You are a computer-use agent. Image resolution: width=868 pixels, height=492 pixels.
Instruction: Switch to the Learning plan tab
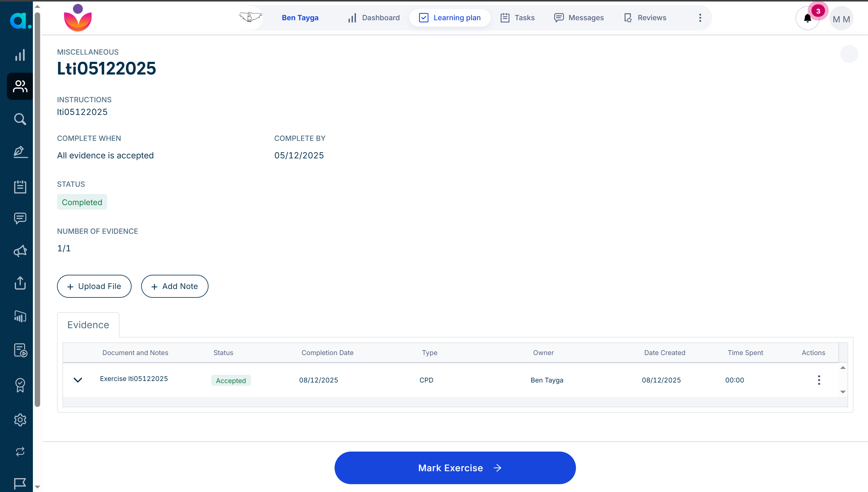coord(450,18)
